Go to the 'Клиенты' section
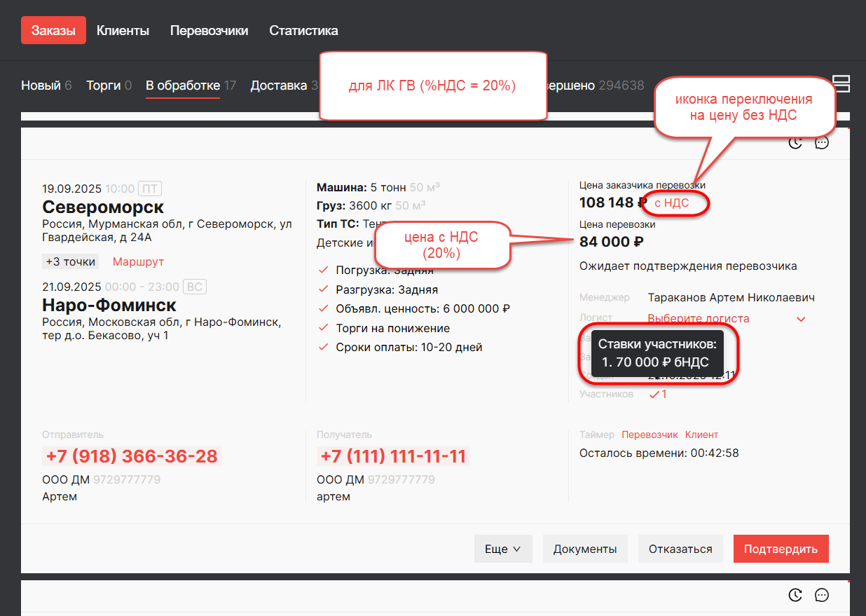The image size is (866, 616). tap(123, 31)
